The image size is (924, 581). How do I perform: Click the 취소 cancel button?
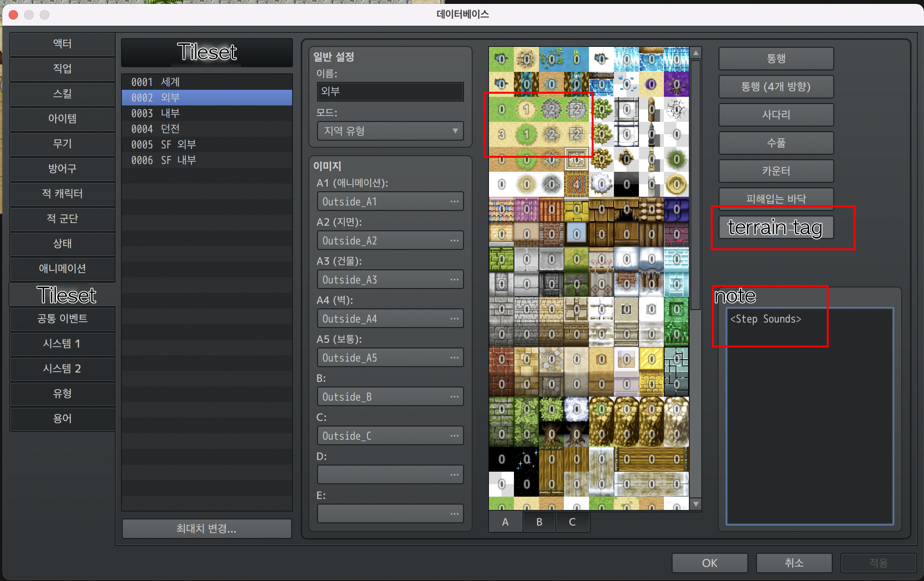click(x=794, y=563)
